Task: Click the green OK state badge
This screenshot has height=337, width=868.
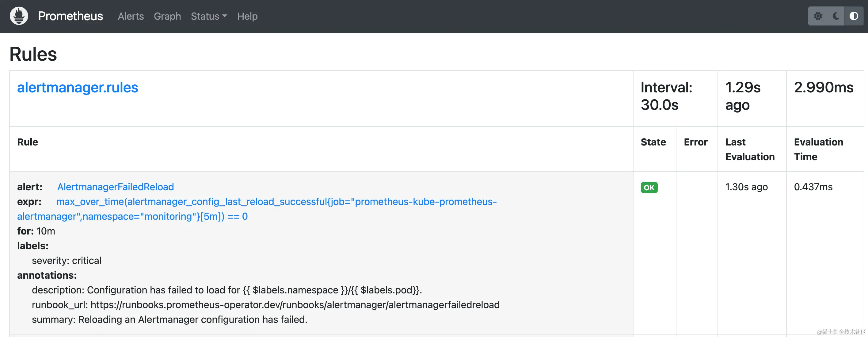Action: pyautogui.click(x=649, y=187)
